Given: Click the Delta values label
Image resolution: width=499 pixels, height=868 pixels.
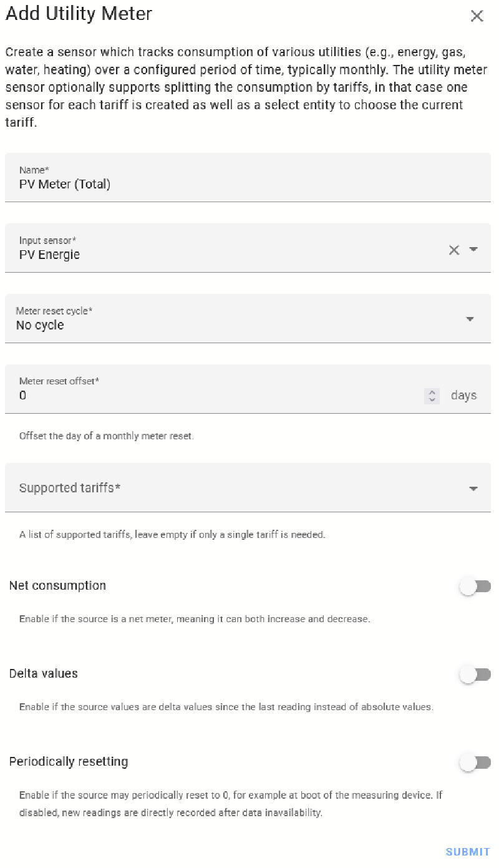Looking at the screenshot, I should point(43,673).
